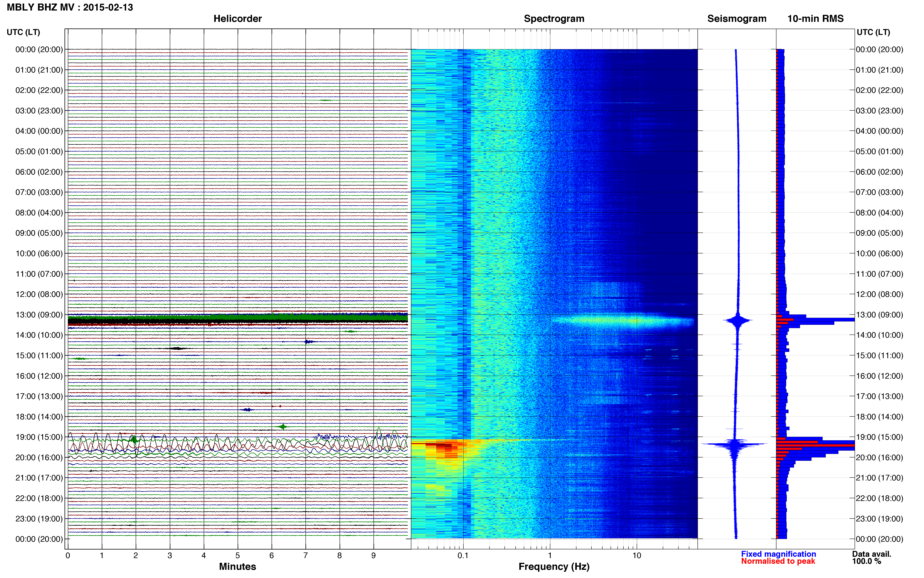
Task: Click the right UTC (LT) axis label
Action: 873,32
